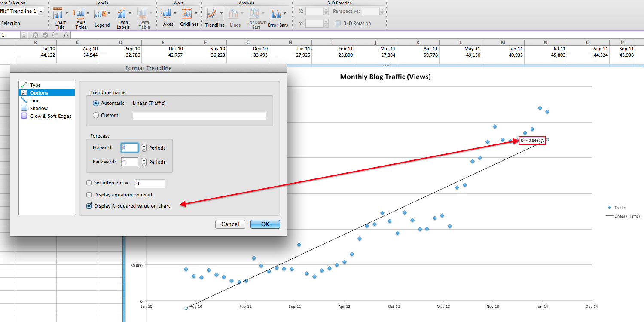Viewport: 644px width, 322px height.
Task: Click the R² = 0.84697 label on chart
Action: pos(532,141)
